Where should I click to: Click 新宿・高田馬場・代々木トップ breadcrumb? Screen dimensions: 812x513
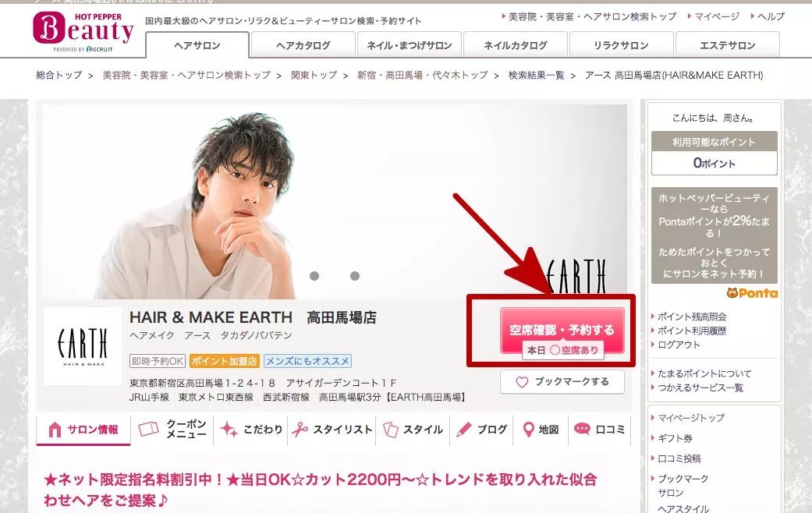pos(423,75)
